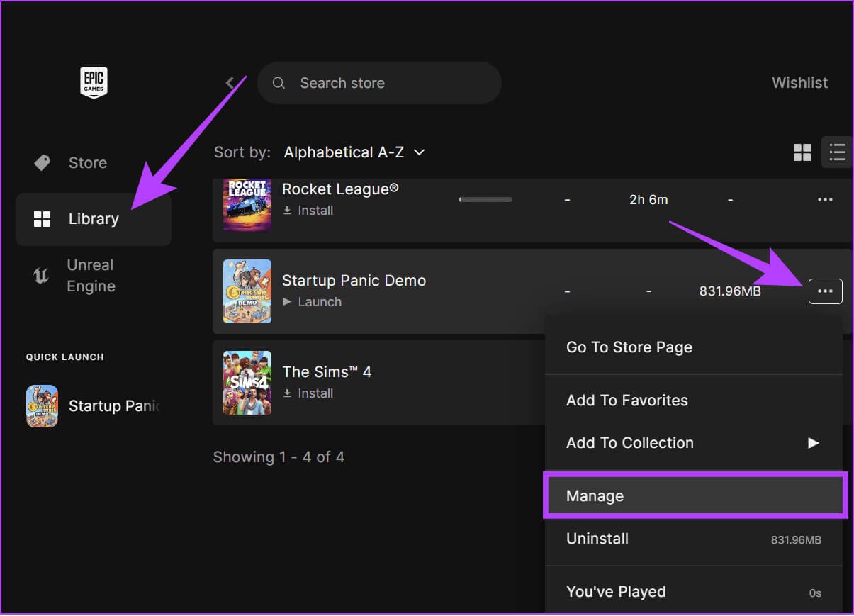Click Startup Panic quick launch icon
The width and height of the screenshot is (854, 616).
coord(42,406)
